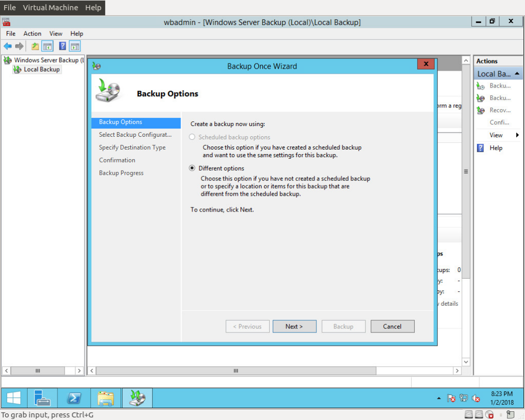Click the Backup Progress step in wizard sidebar
This screenshot has width=525, height=420.
[x=121, y=173]
